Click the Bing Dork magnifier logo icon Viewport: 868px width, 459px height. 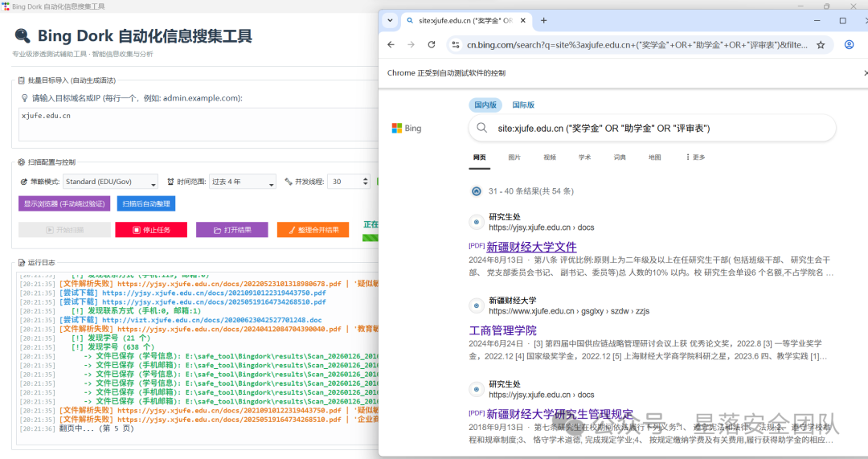(x=23, y=36)
